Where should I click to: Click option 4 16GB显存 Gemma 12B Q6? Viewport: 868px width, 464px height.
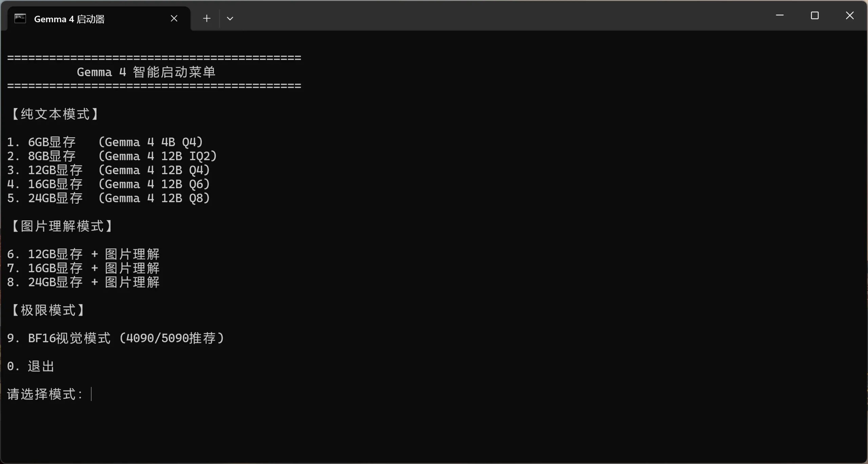coord(108,184)
